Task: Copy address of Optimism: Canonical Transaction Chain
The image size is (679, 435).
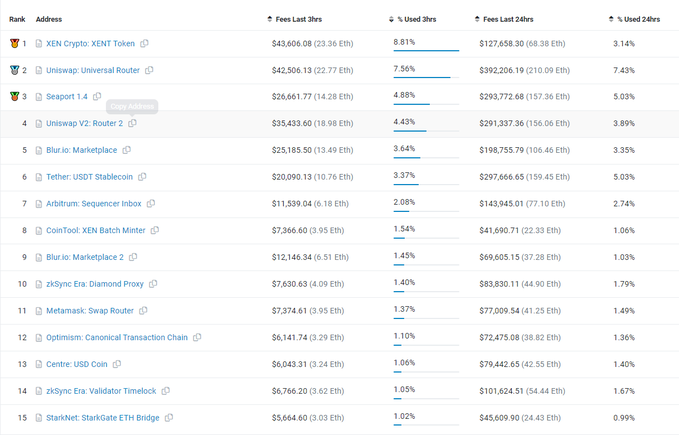Action: click(197, 337)
